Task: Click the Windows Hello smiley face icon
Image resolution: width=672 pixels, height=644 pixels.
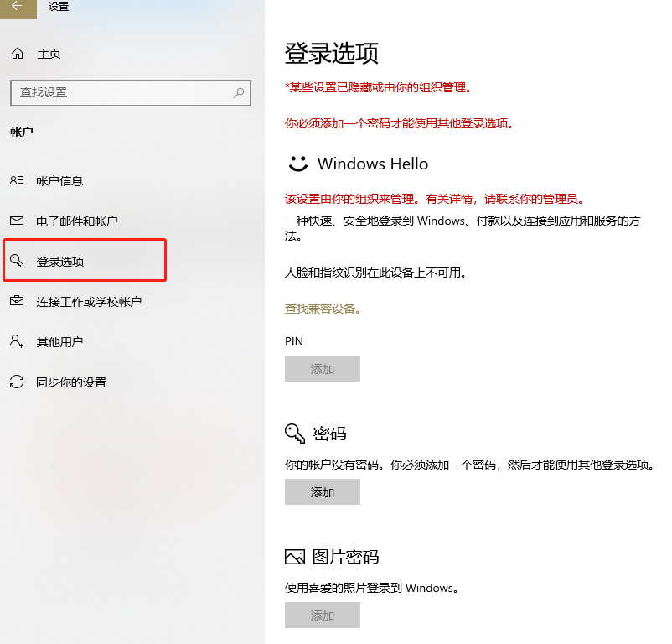Action: click(x=297, y=164)
